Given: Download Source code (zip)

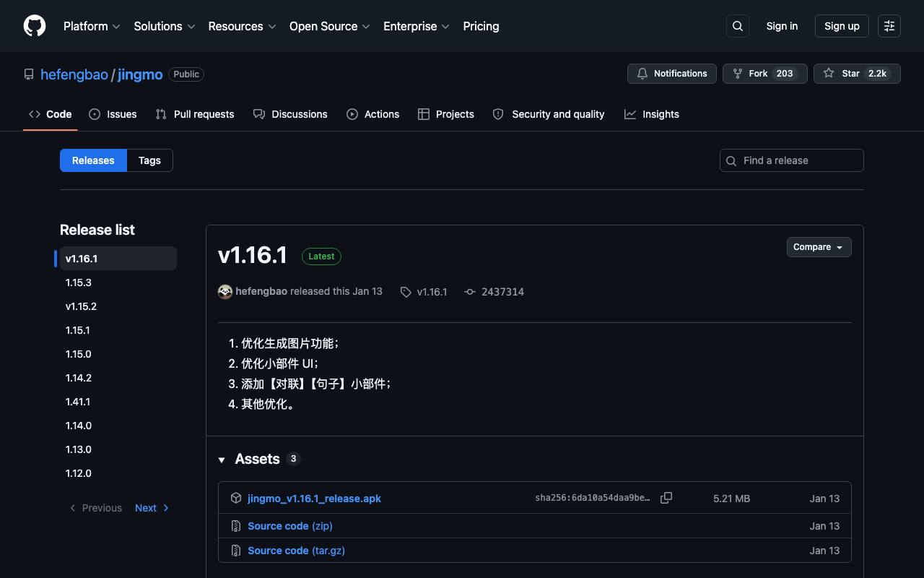Looking at the screenshot, I should (290, 526).
